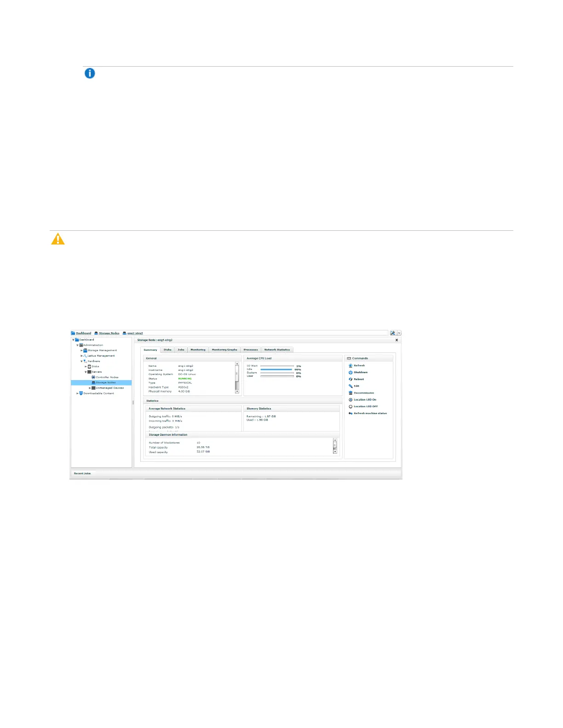Click the RUNNING status value
This screenshot has height=728, width=563.
[x=185, y=379]
